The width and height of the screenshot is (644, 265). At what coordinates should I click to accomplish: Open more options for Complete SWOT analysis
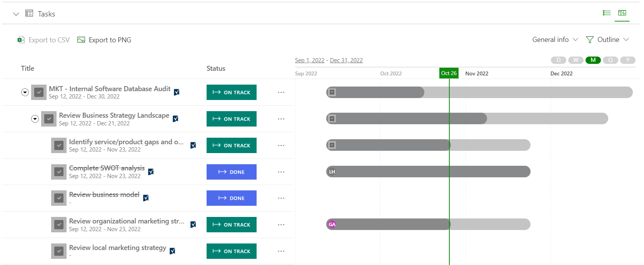pos(281,172)
